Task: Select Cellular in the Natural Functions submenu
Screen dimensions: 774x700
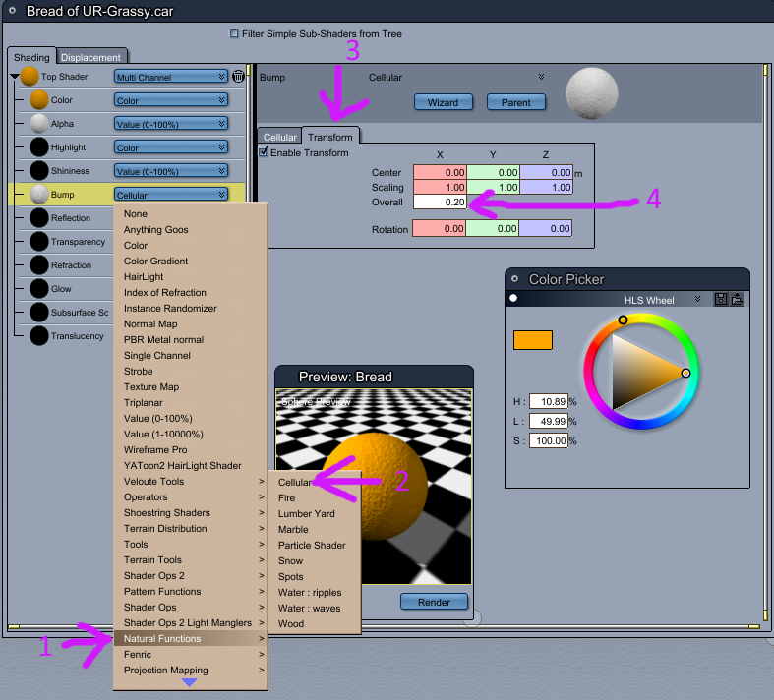Action: click(x=295, y=482)
